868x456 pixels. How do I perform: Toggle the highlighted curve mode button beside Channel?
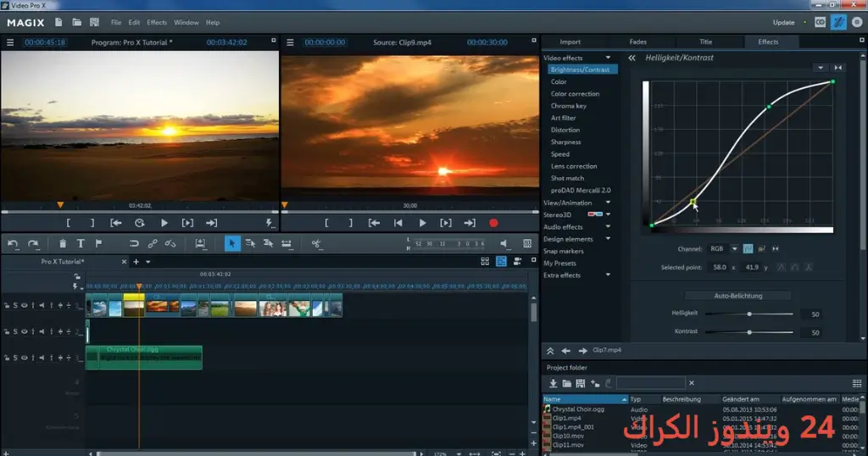click(x=748, y=248)
